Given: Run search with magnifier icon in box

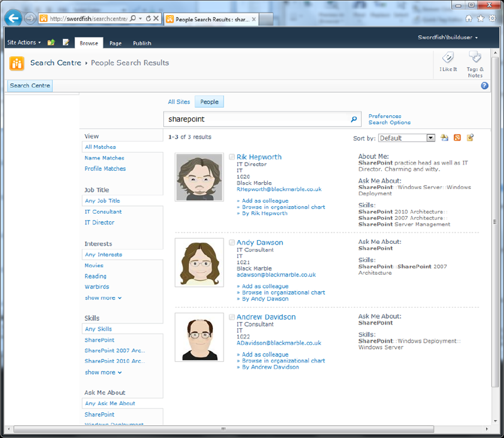Looking at the screenshot, I should (x=353, y=119).
